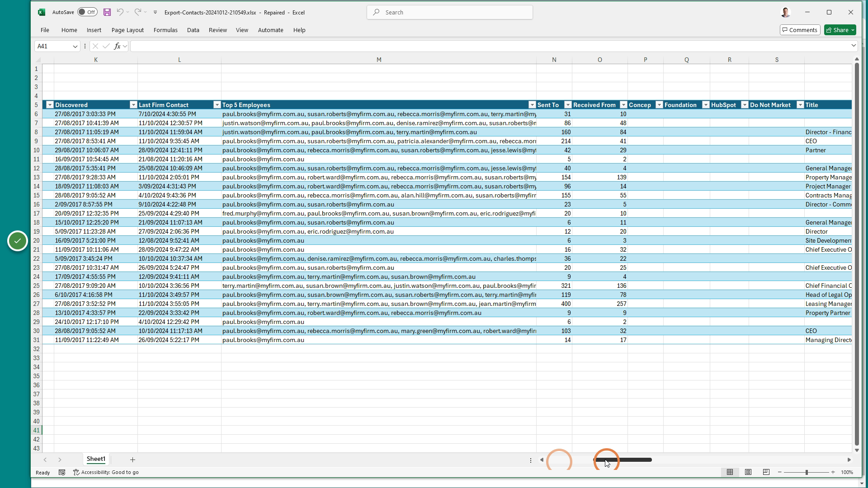Switch to Page Break Preview icon
The height and width of the screenshot is (488, 868).
[766, 472]
